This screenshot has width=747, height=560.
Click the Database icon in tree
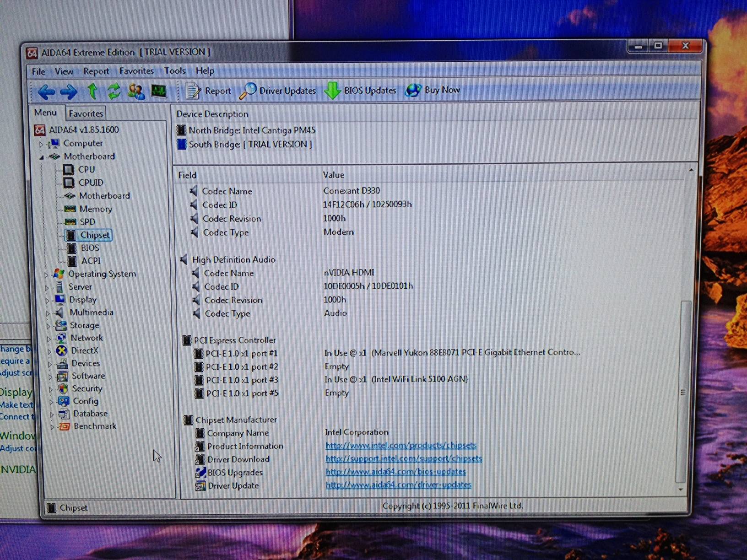click(x=64, y=414)
